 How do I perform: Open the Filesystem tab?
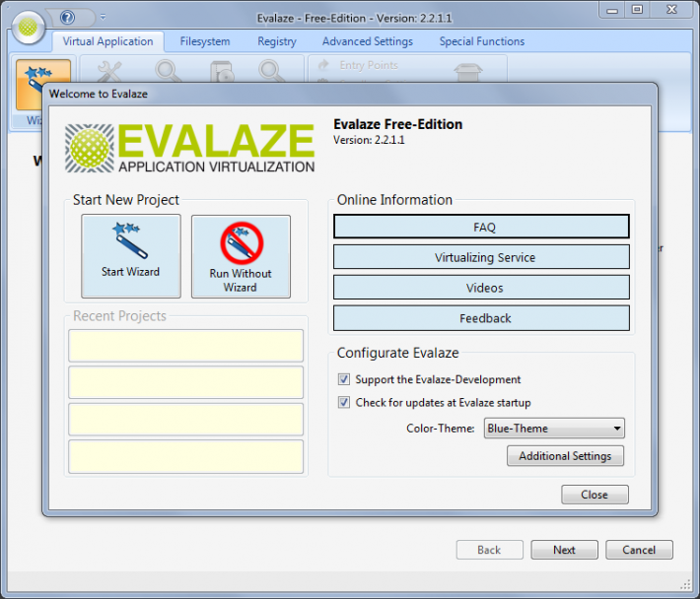(x=205, y=41)
